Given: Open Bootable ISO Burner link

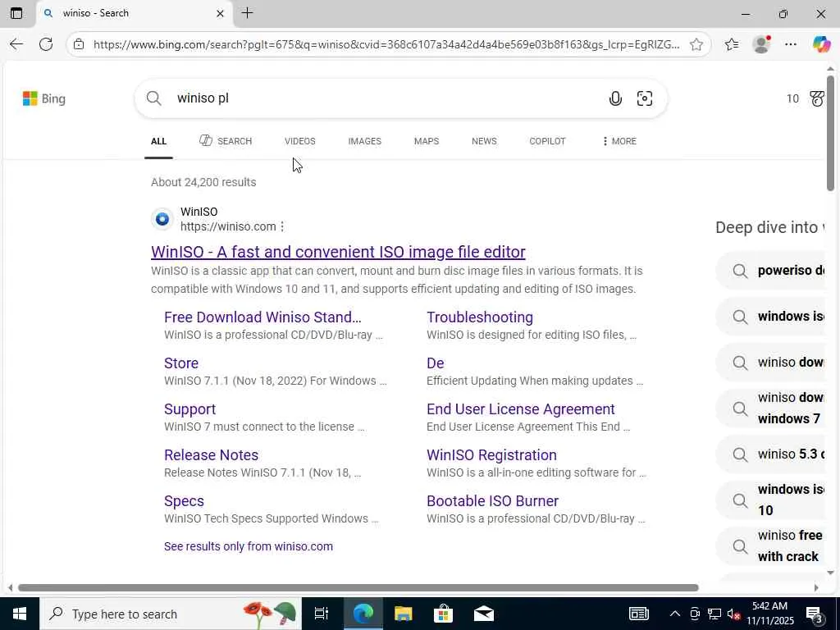Looking at the screenshot, I should 492,501.
